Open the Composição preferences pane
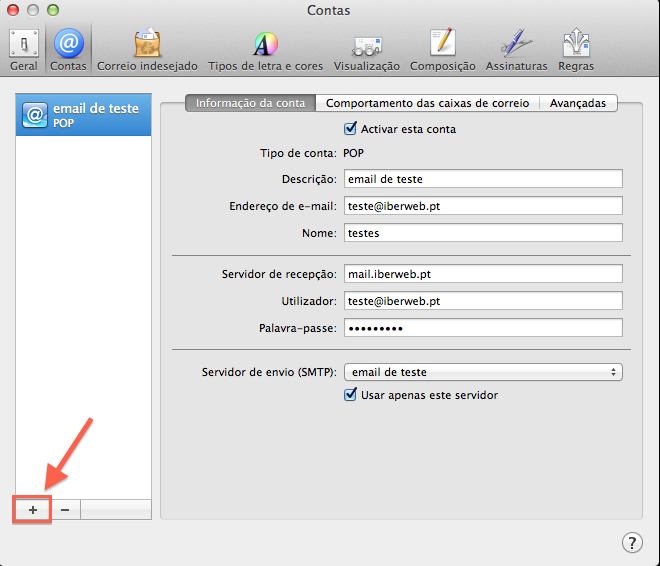Image resolution: width=660 pixels, height=566 pixels. pyautogui.click(x=442, y=49)
